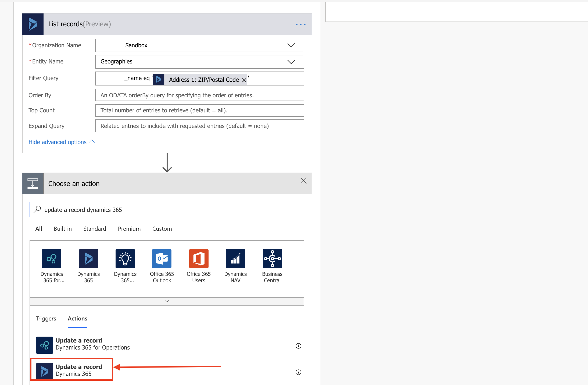Expand the connector list chevron
Viewport: 588px width, 385px height.
(167, 301)
